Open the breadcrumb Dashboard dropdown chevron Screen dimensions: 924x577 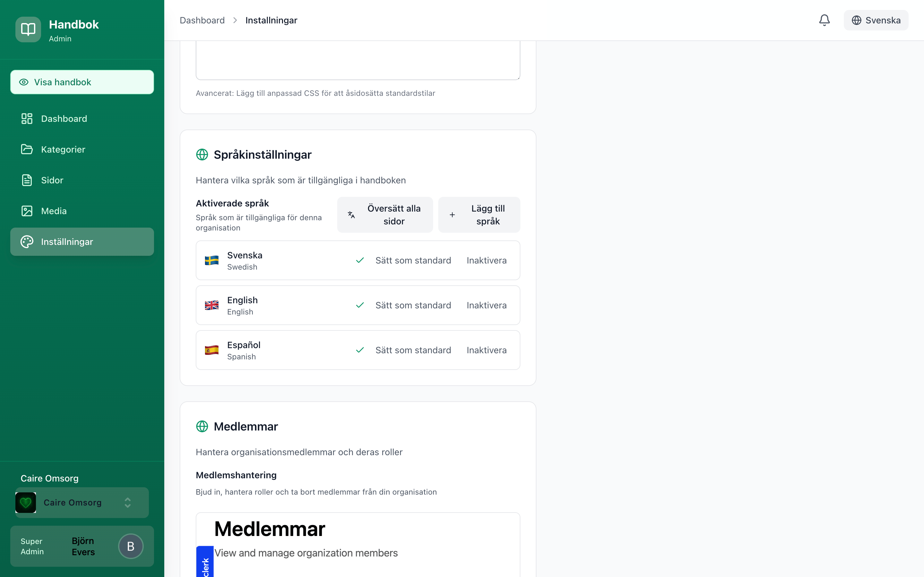click(x=235, y=20)
